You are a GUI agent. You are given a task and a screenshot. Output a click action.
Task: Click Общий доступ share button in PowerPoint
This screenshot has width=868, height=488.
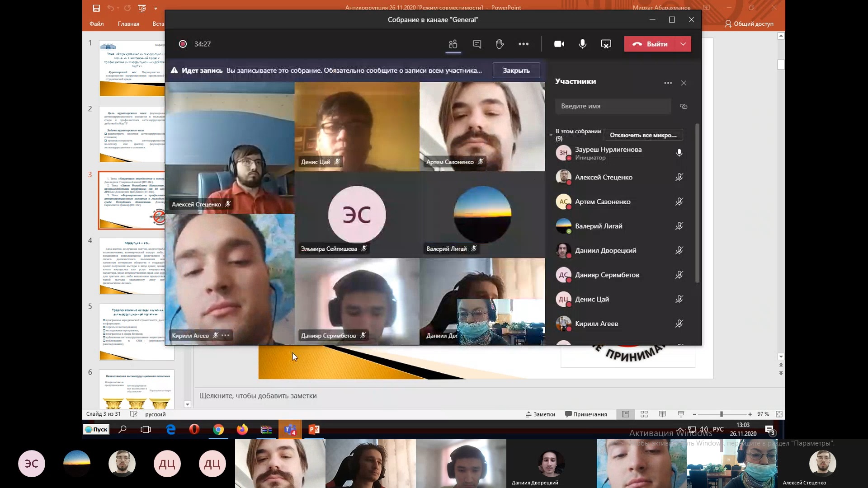[x=749, y=24]
